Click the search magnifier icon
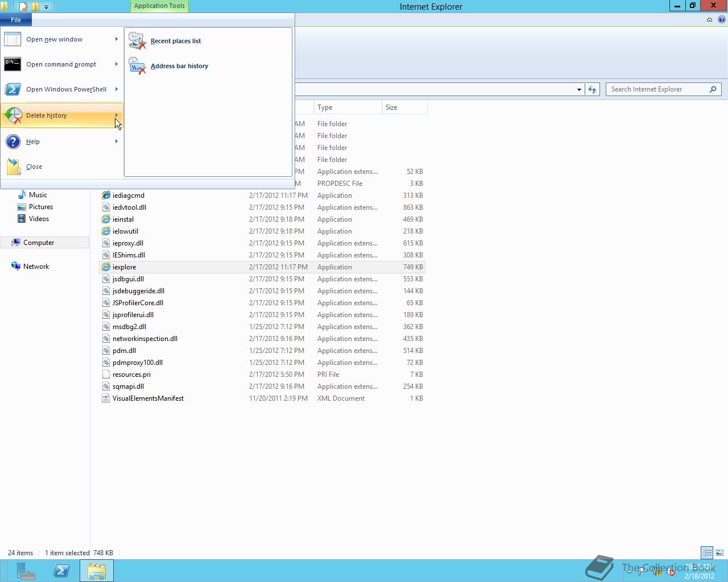 [x=713, y=89]
